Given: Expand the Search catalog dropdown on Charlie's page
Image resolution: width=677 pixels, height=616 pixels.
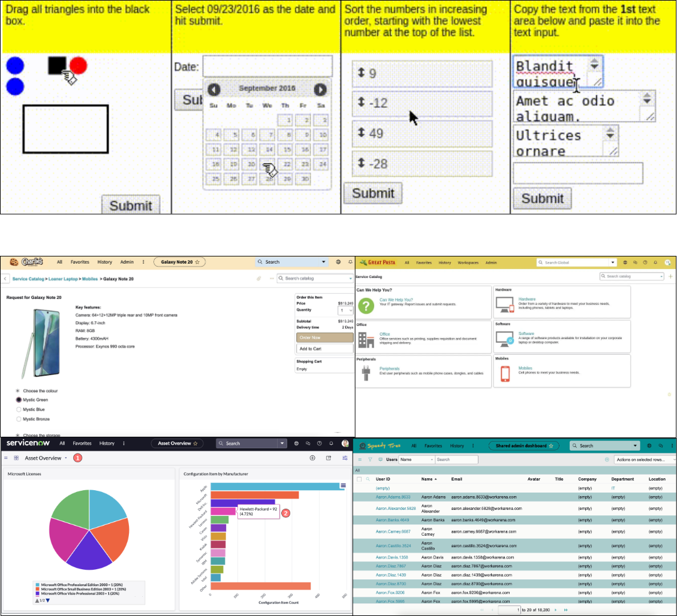Looking at the screenshot, I should [x=350, y=279].
